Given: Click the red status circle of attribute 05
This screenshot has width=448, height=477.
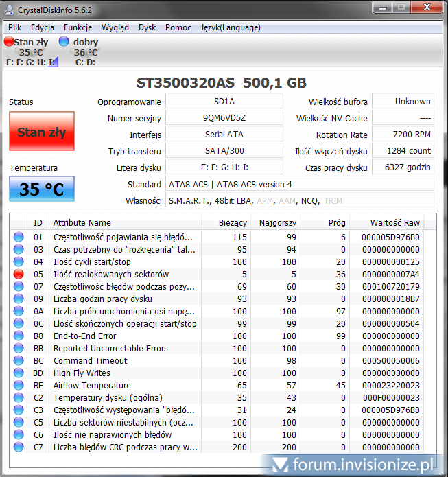Looking at the screenshot, I should pos(19,274).
